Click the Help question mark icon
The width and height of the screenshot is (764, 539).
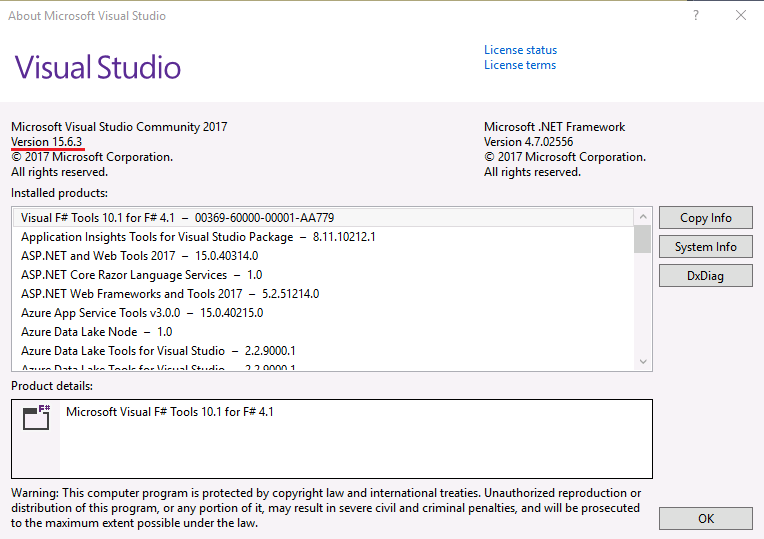click(696, 15)
